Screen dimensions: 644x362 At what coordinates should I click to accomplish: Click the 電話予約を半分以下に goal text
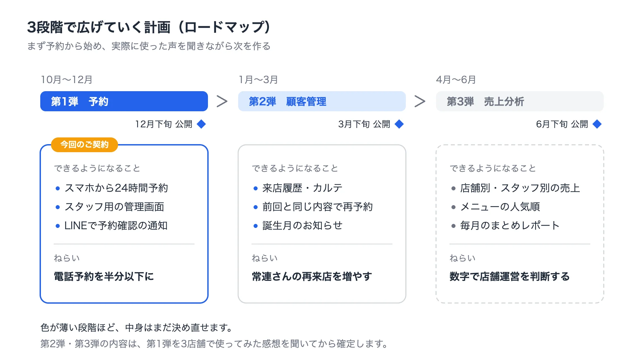tap(104, 277)
